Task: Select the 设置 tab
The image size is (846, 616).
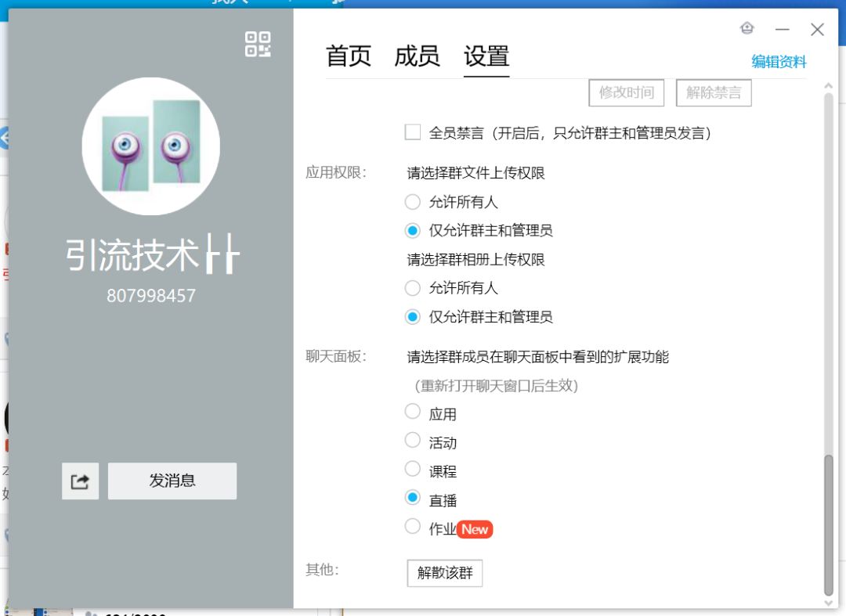Action: [486, 56]
